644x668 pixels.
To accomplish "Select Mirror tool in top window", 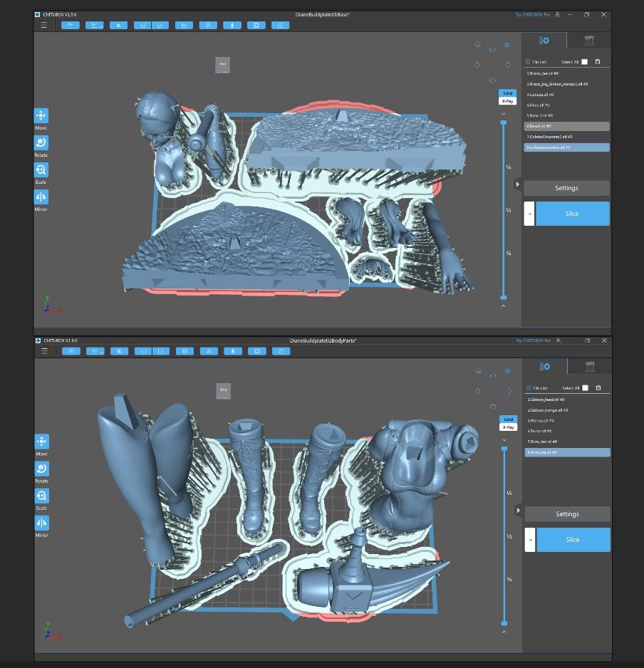I will coord(41,197).
